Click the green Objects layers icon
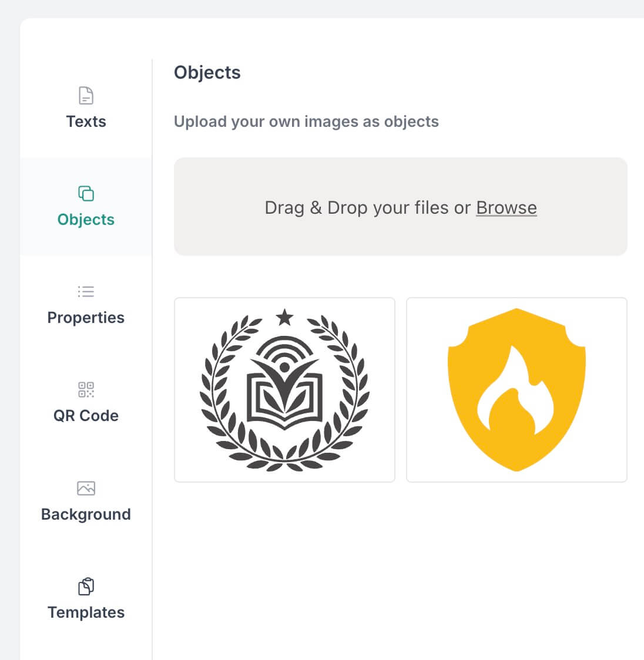This screenshot has width=644, height=660. [86, 193]
